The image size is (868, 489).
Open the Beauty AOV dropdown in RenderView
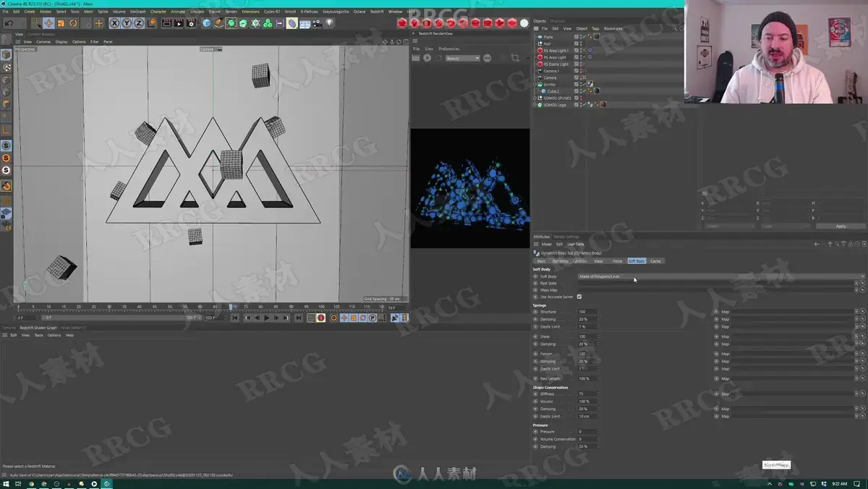point(462,58)
